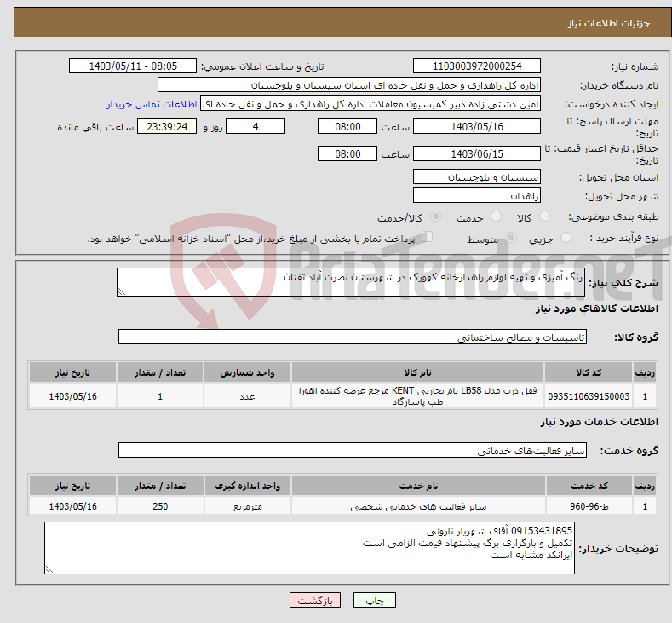This screenshot has width=672, height=623.
Task: Click the نام خدمت column header
Action: tap(418, 486)
